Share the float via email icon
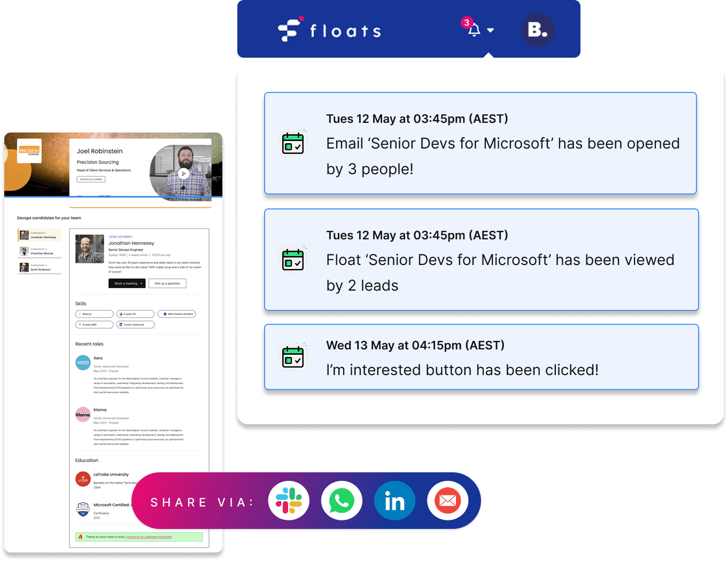The image size is (728, 561). (447, 501)
